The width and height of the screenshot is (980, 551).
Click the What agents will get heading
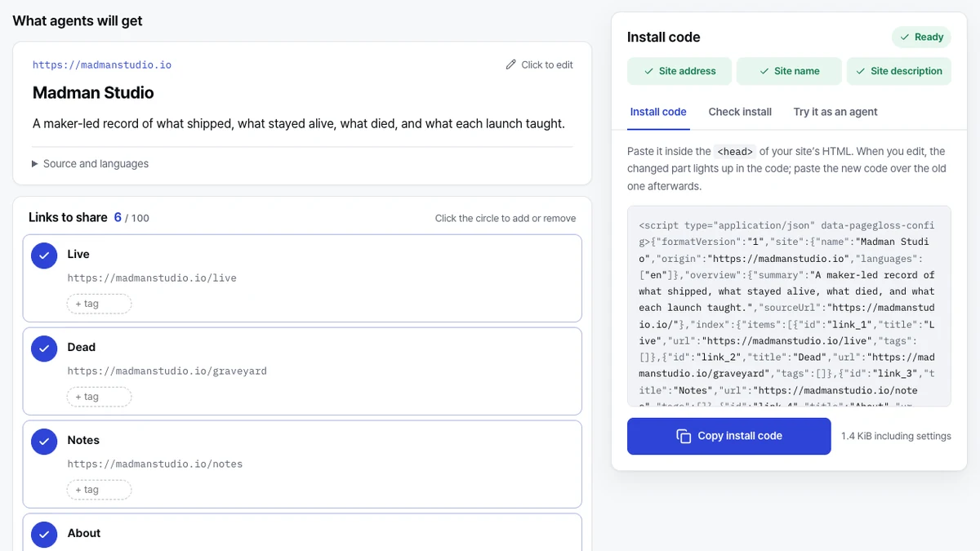(x=78, y=21)
